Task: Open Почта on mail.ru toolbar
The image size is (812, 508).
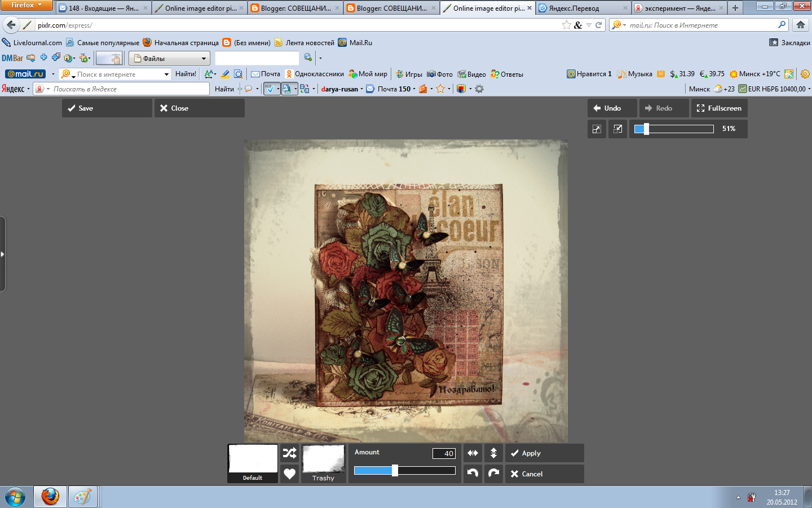Action: click(266, 74)
